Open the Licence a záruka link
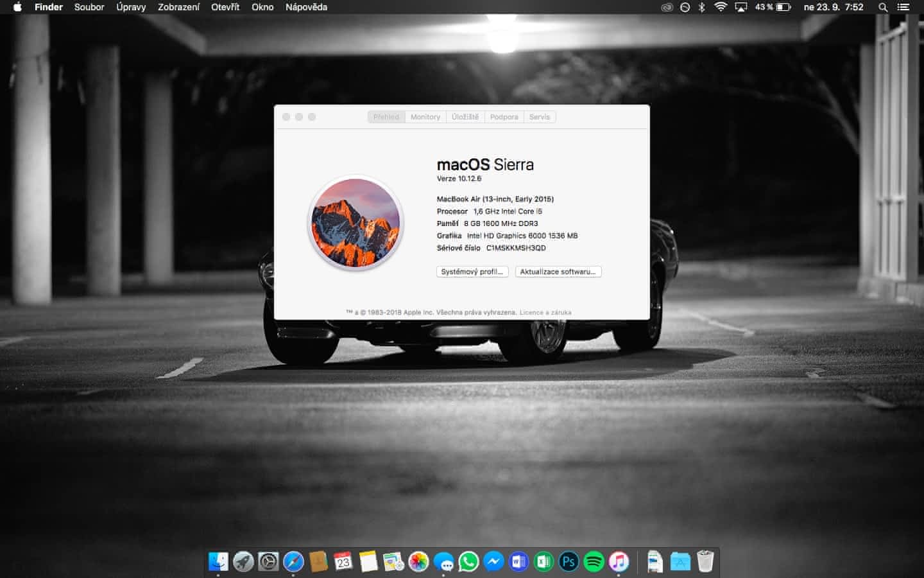This screenshot has width=924, height=578. point(545,313)
